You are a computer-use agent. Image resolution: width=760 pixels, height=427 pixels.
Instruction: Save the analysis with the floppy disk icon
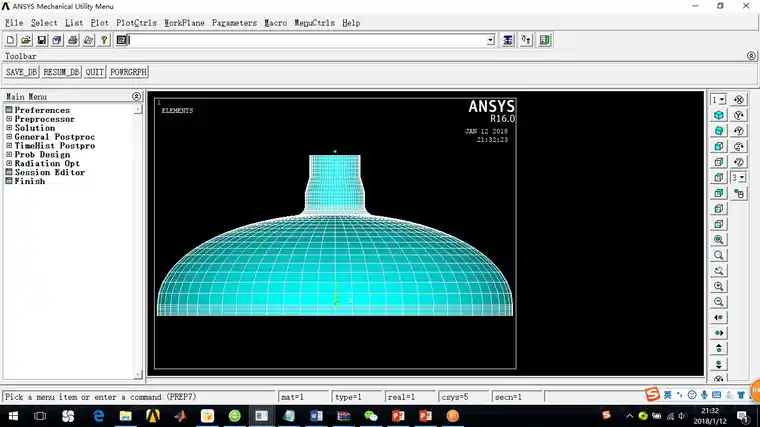pos(42,40)
